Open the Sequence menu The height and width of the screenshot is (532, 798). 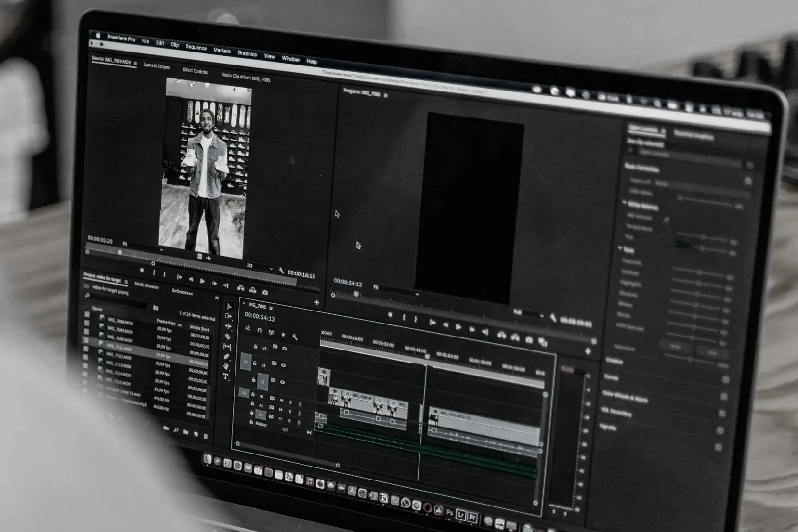tap(196, 47)
